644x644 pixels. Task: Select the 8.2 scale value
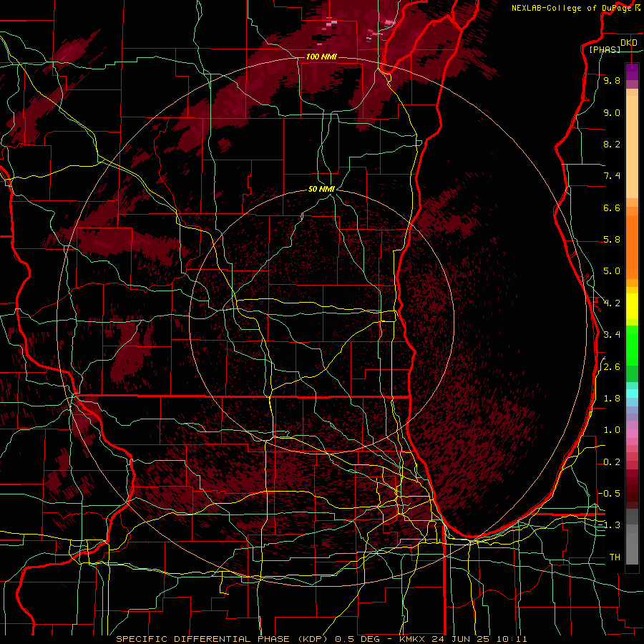(612, 144)
